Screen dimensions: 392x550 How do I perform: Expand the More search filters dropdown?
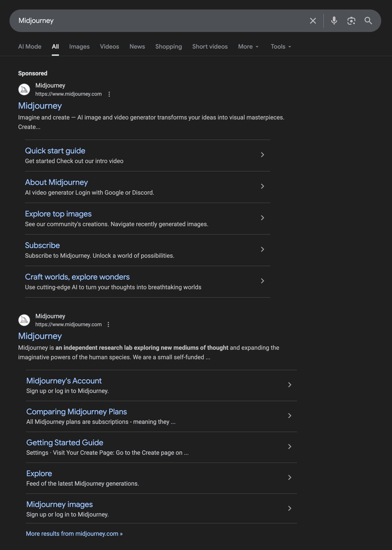coord(248,47)
